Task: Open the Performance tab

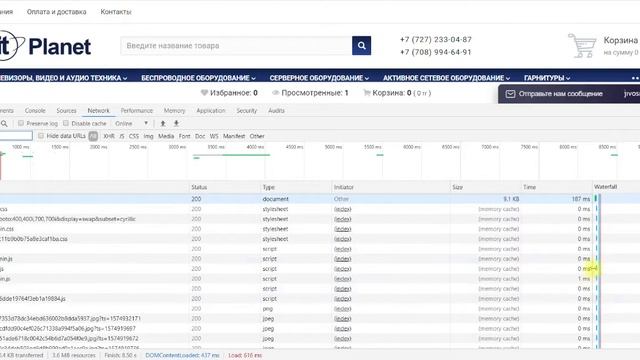Action: point(137,111)
